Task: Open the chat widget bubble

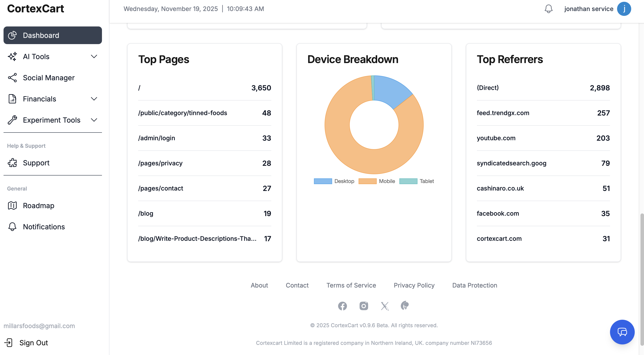Action: point(622,332)
